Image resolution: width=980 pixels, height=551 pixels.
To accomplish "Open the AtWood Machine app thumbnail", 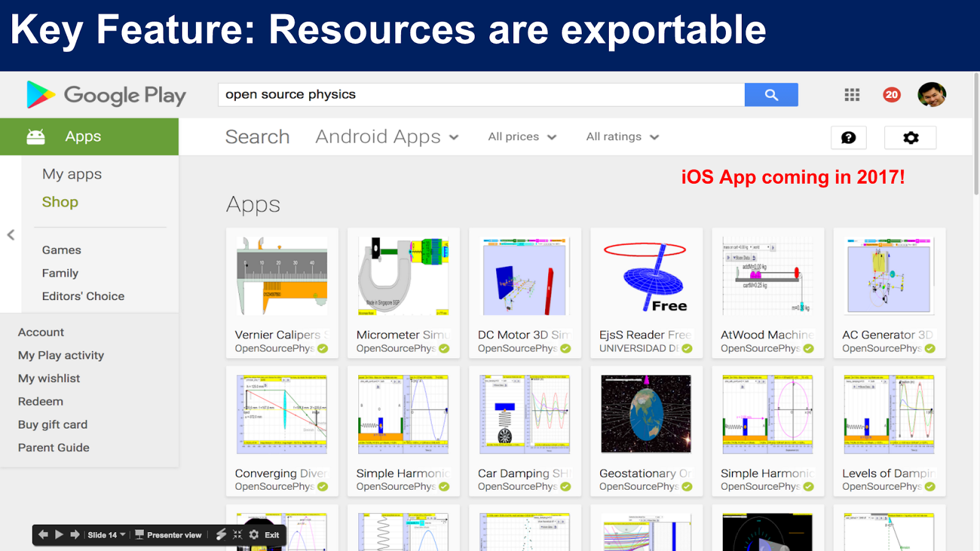I will click(x=767, y=276).
